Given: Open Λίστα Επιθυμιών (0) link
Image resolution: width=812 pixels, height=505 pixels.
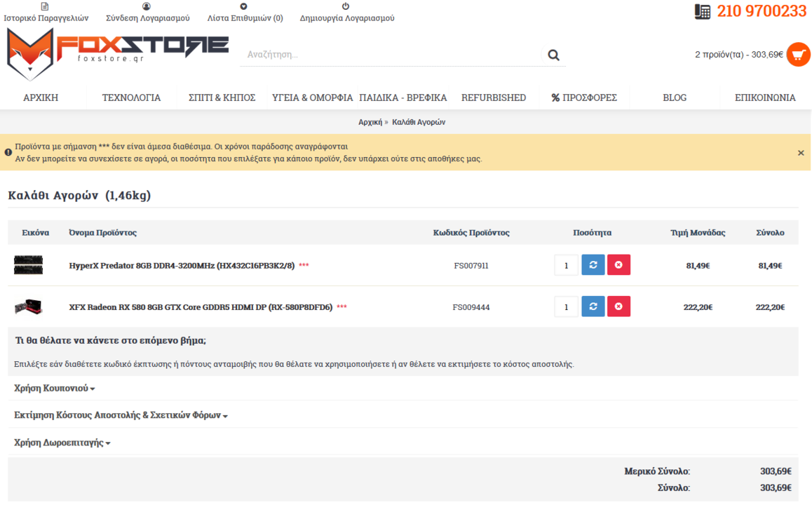Looking at the screenshot, I should coord(245,18).
